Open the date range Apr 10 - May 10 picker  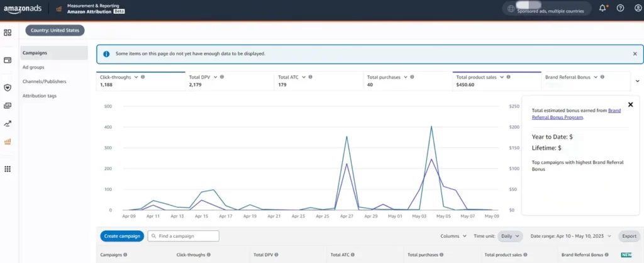[570, 237]
